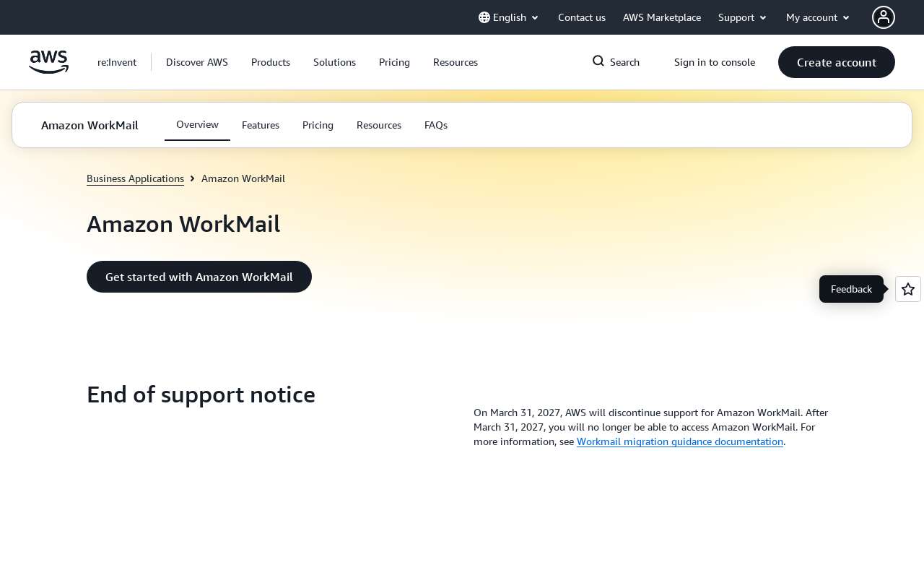This screenshot has width=924, height=578.
Task: Click the Feedback tooltip label
Action: pos(851,289)
